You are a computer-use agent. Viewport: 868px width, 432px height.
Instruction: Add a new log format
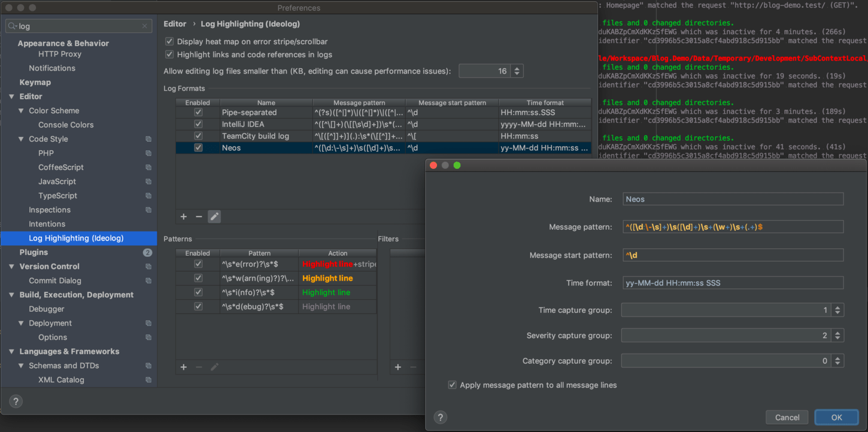click(183, 216)
